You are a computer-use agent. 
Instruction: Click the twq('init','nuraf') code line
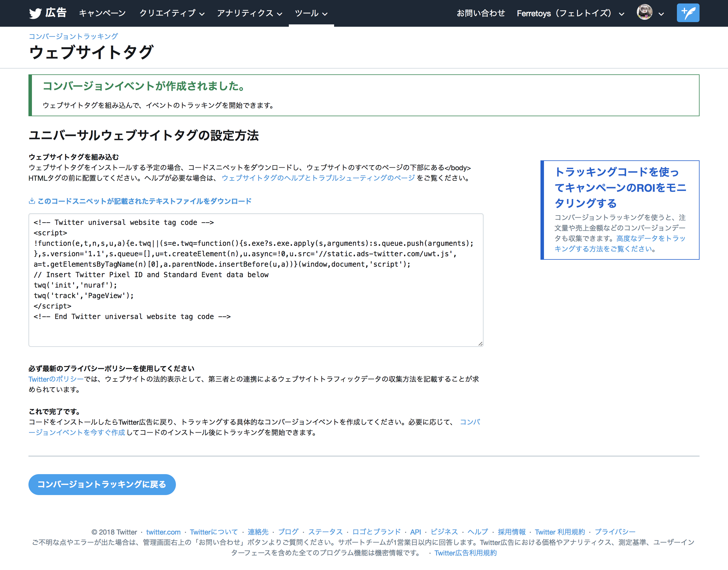[x=75, y=285]
